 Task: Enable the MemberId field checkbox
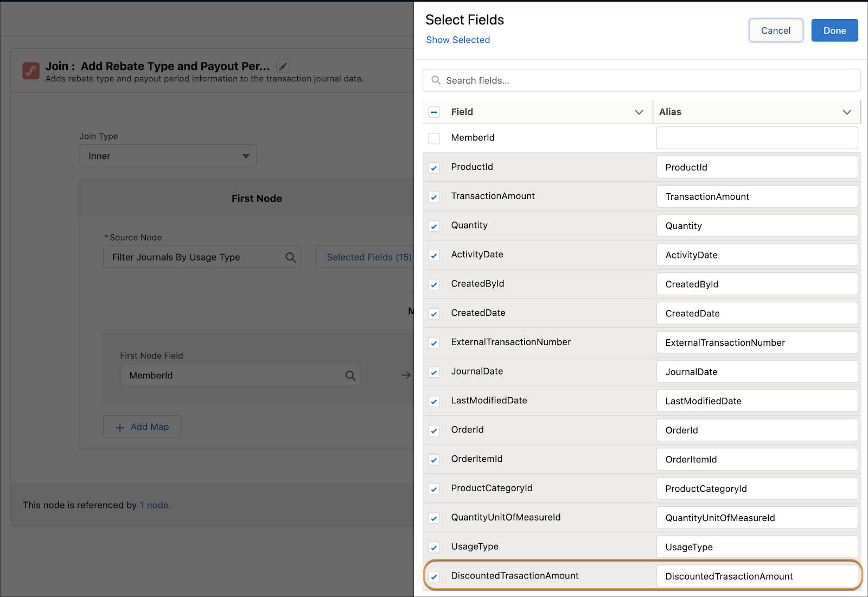(434, 138)
